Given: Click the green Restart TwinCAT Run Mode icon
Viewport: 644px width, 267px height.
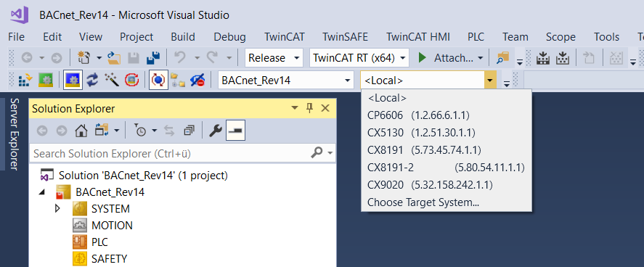Looking at the screenshot, I should click(46, 80).
